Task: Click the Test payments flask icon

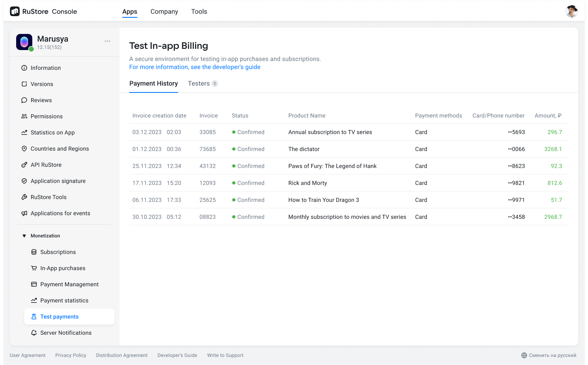Action: pos(34,317)
